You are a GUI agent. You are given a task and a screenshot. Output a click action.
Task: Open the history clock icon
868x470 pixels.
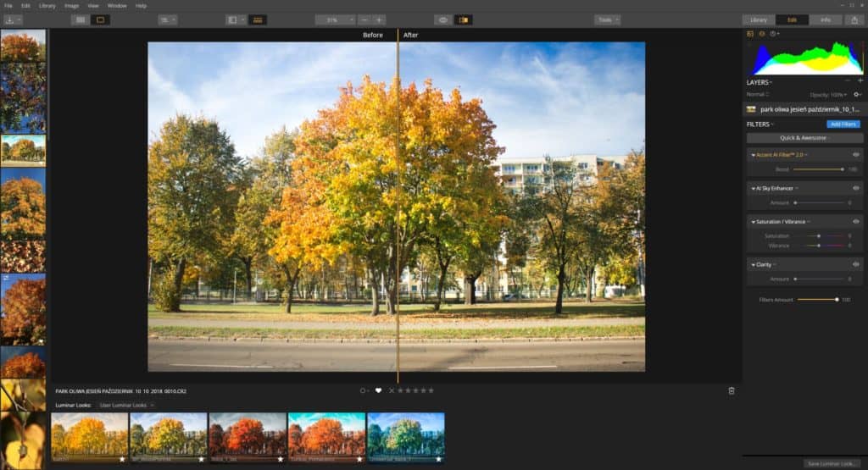click(x=774, y=34)
